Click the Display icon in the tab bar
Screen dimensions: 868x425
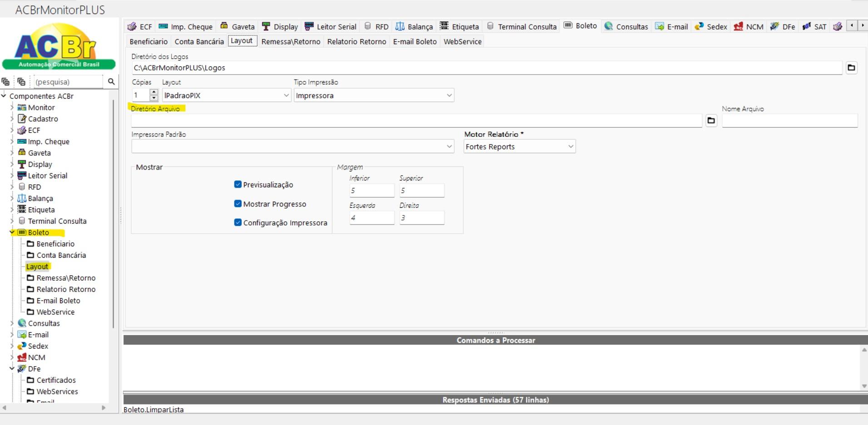pyautogui.click(x=266, y=26)
